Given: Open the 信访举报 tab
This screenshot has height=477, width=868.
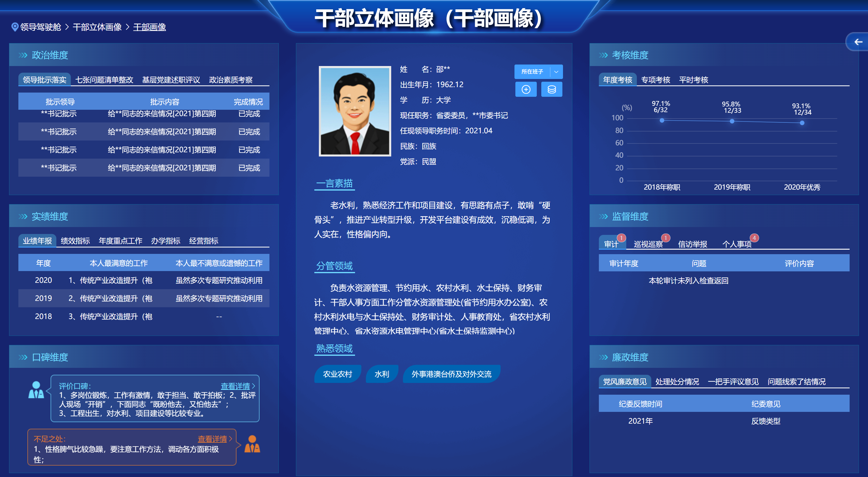Looking at the screenshot, I should click(x=693, y=244).
